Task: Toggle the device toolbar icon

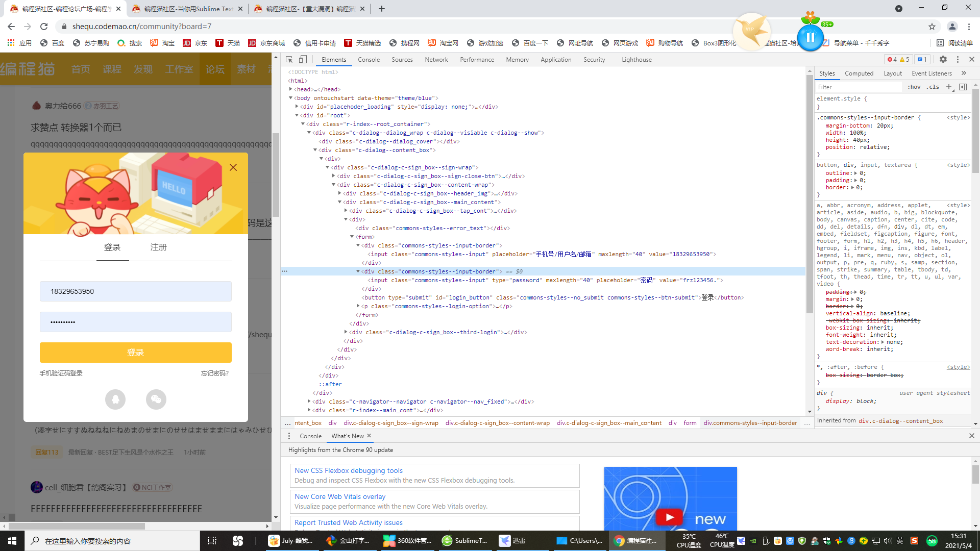Action: coord(303,60)
